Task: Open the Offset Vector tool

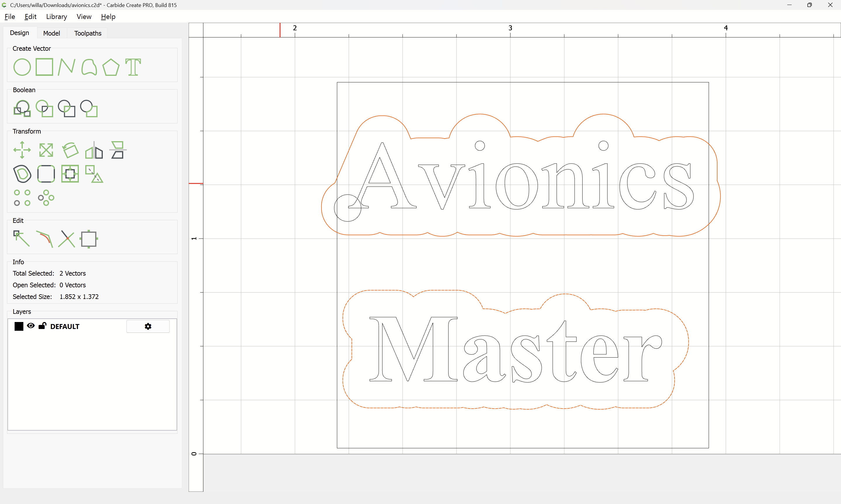Action: [22, 174]
